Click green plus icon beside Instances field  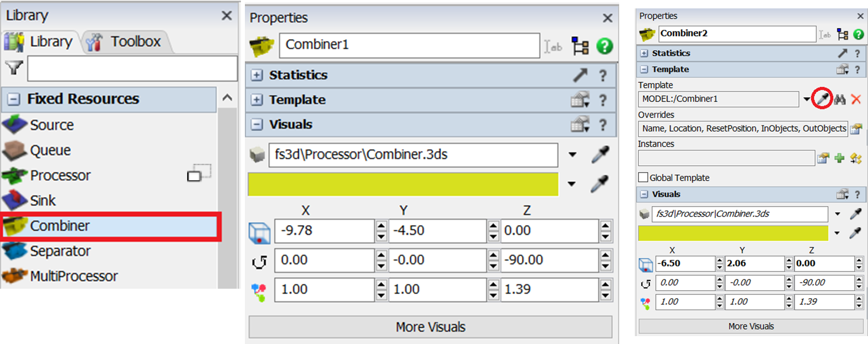[839, 158]
